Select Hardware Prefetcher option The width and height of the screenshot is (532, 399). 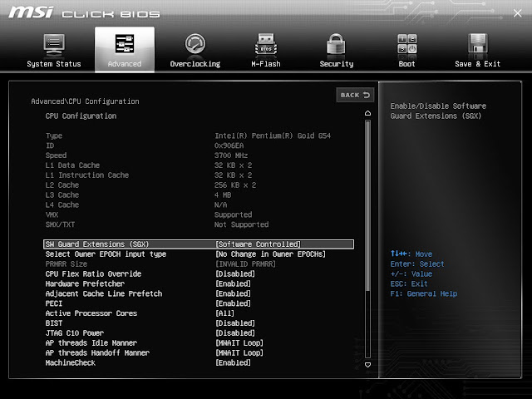[x=85, y=283]
